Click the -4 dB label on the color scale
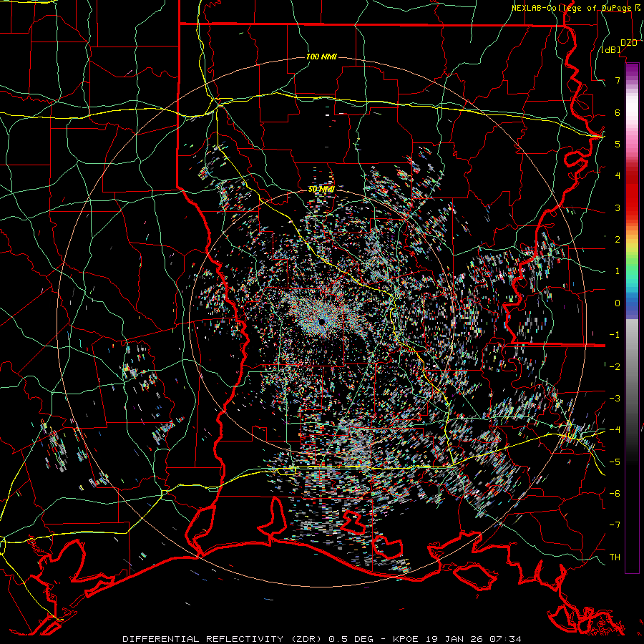644x644 pixels. click(x=615, y=430)
